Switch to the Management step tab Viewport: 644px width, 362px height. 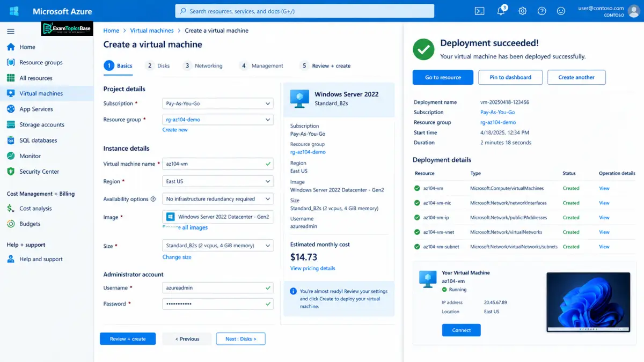point(261,65)
